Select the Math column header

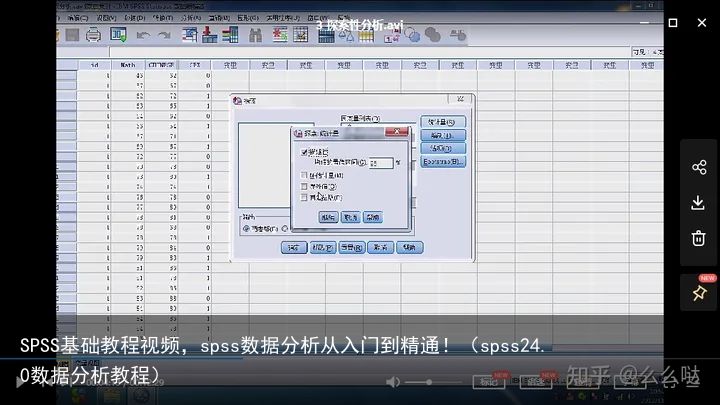pos(128,65)
